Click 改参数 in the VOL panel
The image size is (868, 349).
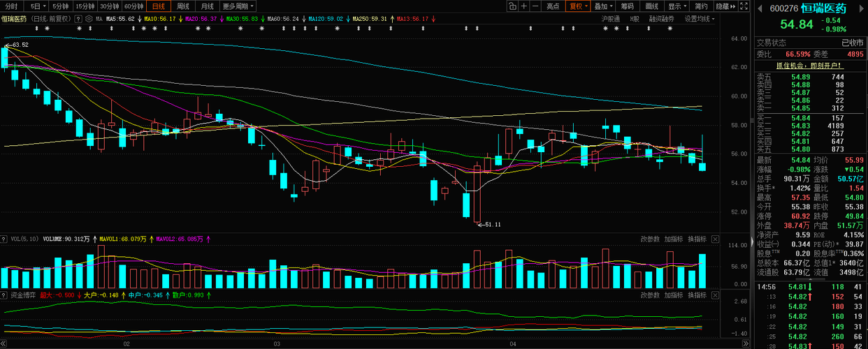651,239
